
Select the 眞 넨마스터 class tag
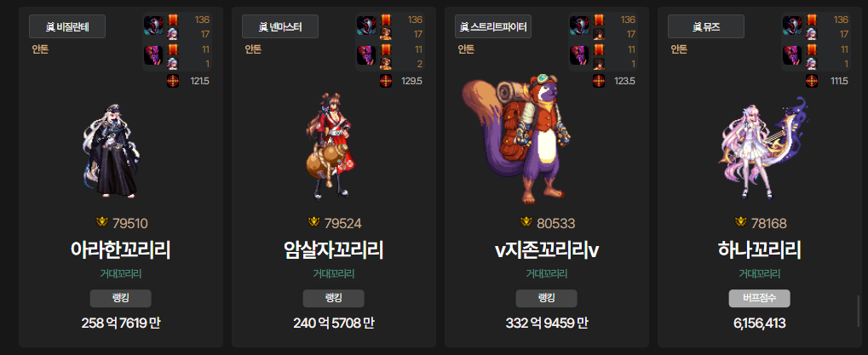[280, 26]
